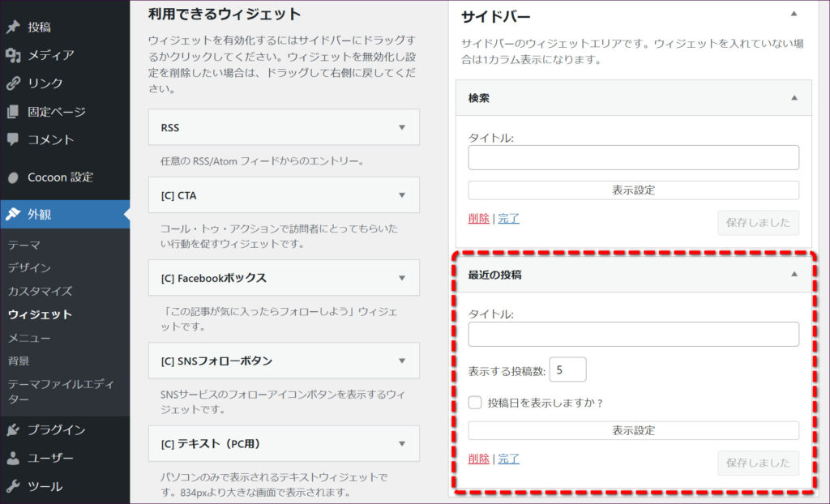Expand the [C] CTA widget arrow
The width and height of the screenshot is (830, 504).
coord(401,195)
